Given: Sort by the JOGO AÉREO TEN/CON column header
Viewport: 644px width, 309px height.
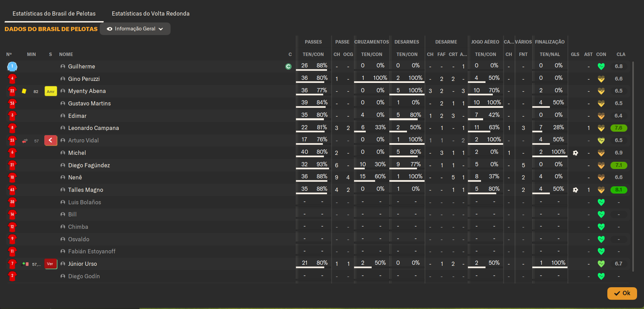Looking at the screenshot, I should click(486, 54).
